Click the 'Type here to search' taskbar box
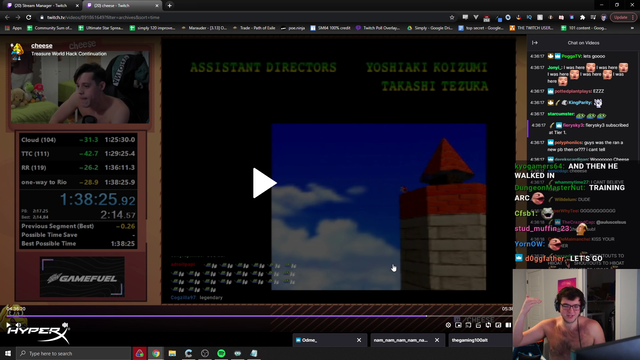Viewport: 640px width, 360px height. pyautogui.click(x=73, y=353)
